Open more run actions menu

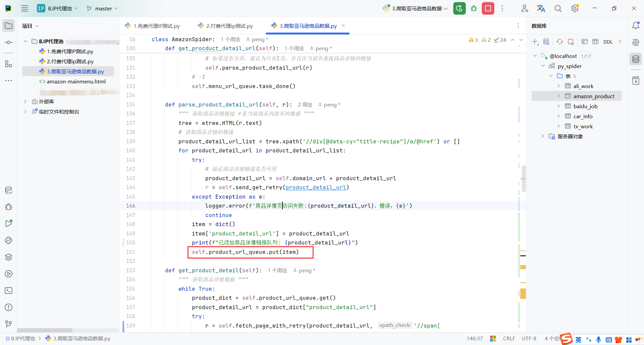point(502,8)
